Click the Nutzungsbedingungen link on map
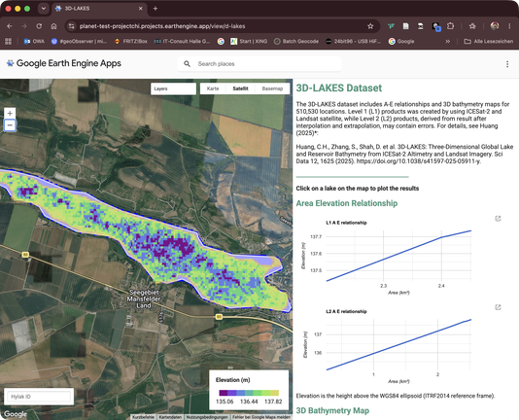The width and height of the screenshot is (519, 420). (x=207, y=417)
